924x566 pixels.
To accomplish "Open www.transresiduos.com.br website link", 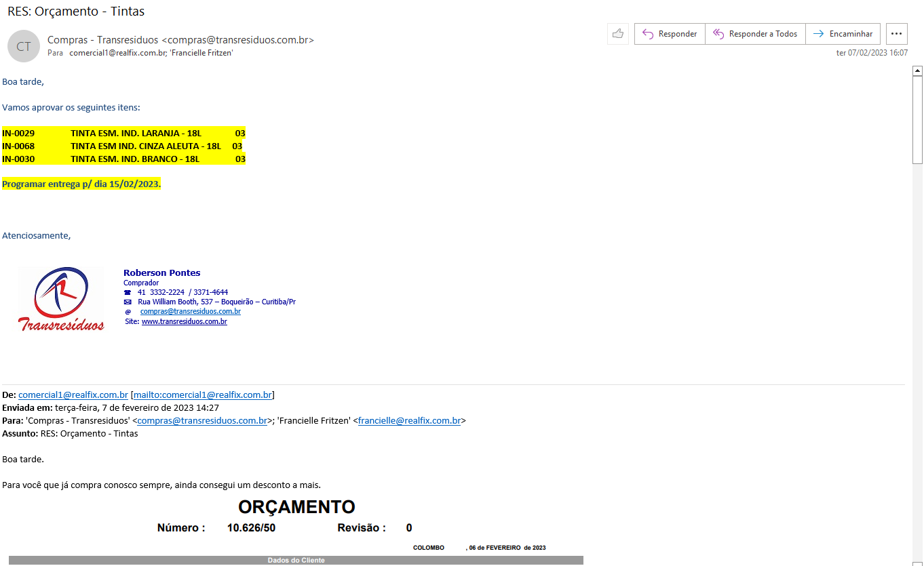I will click(184, 321).
